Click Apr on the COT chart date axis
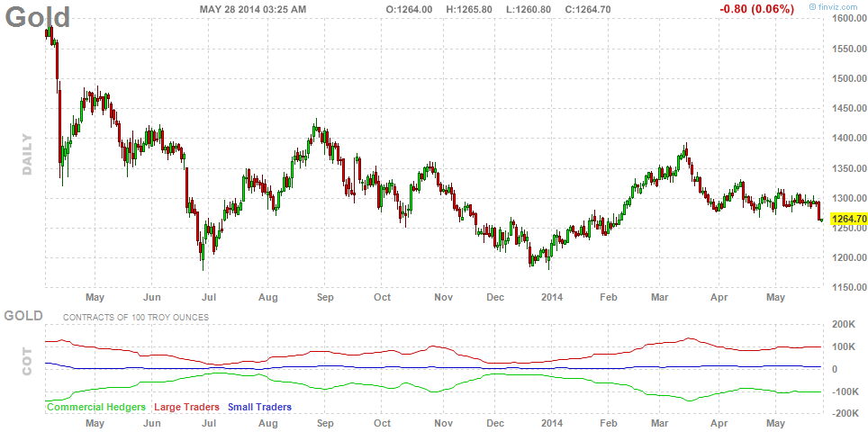This screenshot has height=432, width=868. point(719,424)
